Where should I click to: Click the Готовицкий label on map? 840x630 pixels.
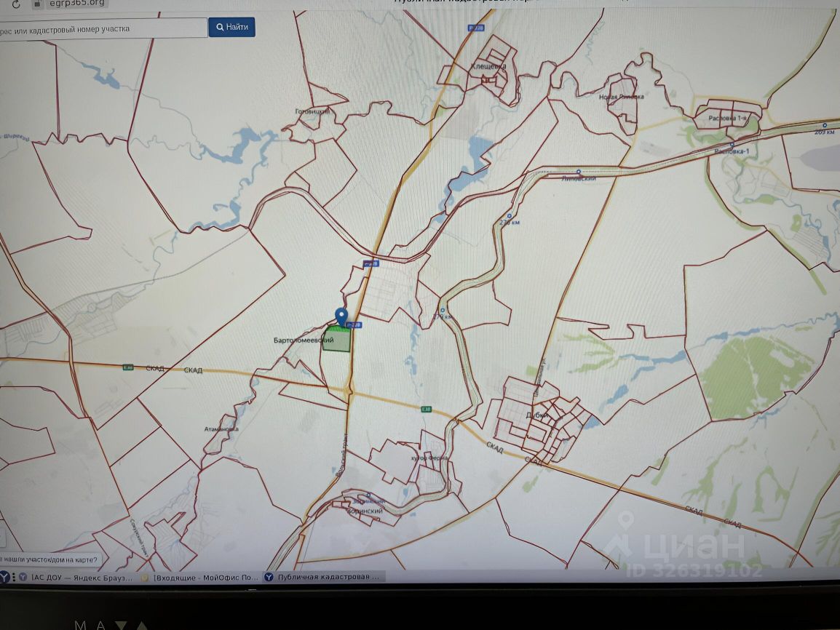pyautogui.click(x=312, y=111)
